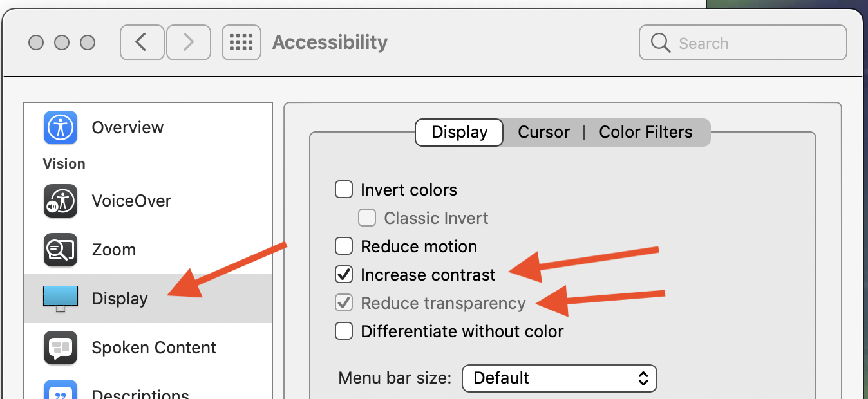Select the Display tab

click(459, 133)
